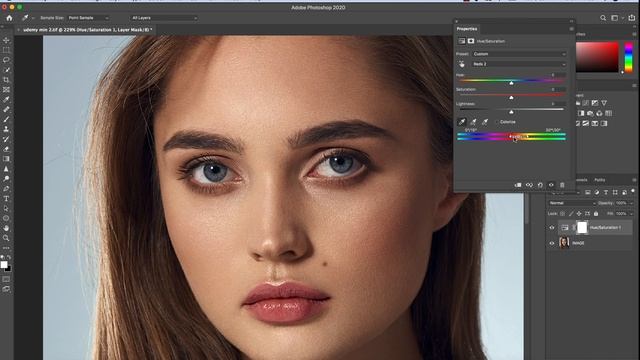
Task: Select the Frame tool
Action: [x=6, y=90]
